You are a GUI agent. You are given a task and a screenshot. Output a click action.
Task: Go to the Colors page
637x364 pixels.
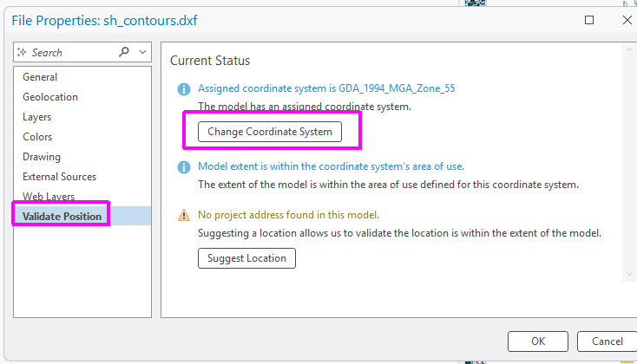pyautogui.click(x=37, y=137)
